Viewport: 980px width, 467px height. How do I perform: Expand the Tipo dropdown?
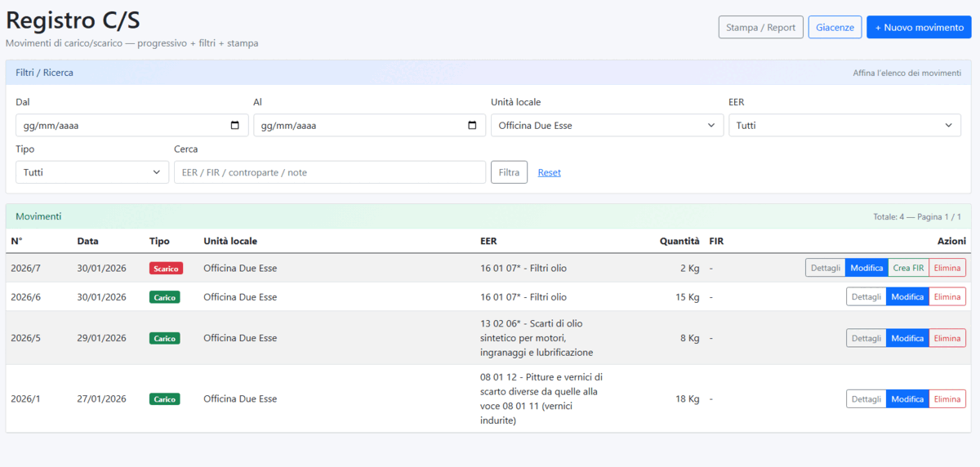92,172
